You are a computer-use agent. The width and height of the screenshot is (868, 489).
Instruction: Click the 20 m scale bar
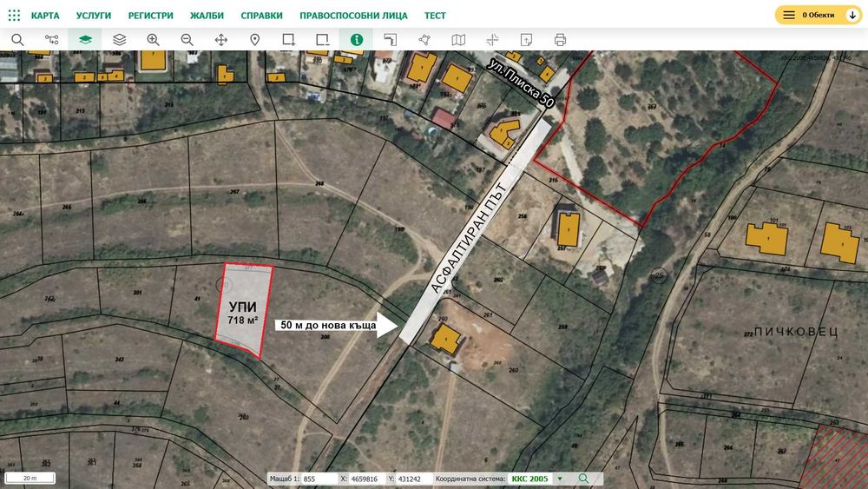30,478
